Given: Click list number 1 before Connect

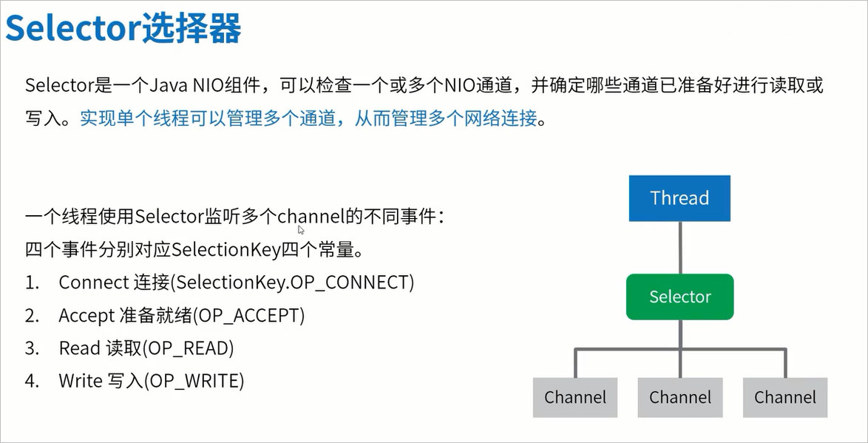Looking at the screenshot, I should pos(32,283).
